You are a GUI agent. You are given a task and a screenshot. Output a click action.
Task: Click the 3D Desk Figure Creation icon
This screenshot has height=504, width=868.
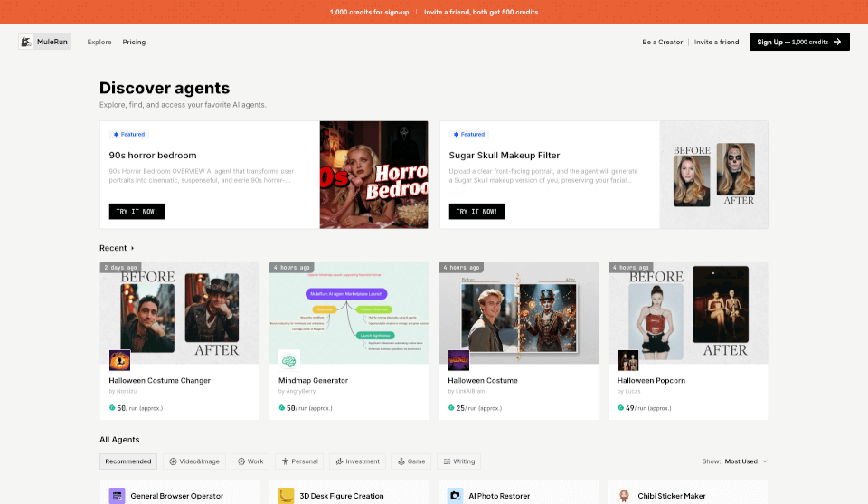pyautogui.click(x=286, y=496)
